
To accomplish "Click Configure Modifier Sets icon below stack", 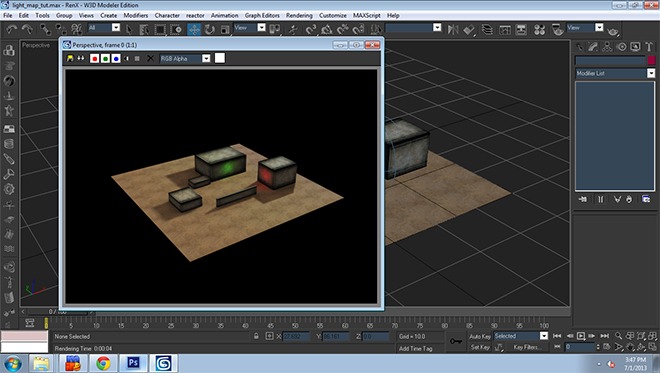I will point(646,199).
